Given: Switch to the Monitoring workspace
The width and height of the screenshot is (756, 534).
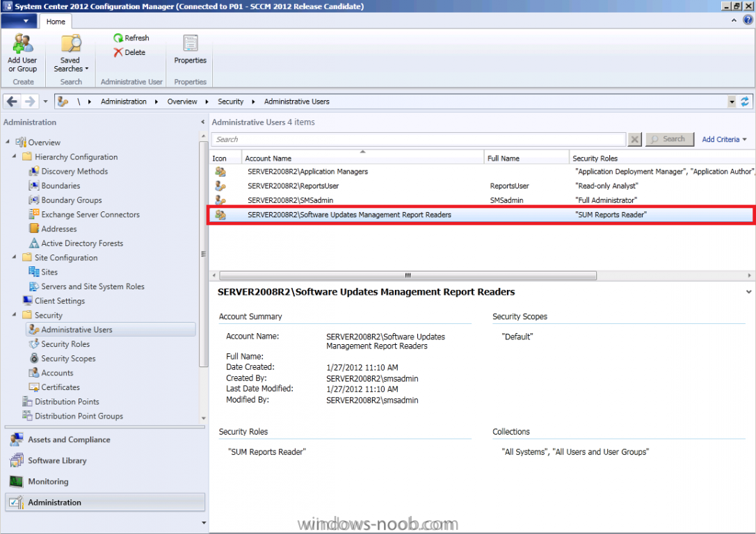Looking at the screenshot, I should 105,481.
